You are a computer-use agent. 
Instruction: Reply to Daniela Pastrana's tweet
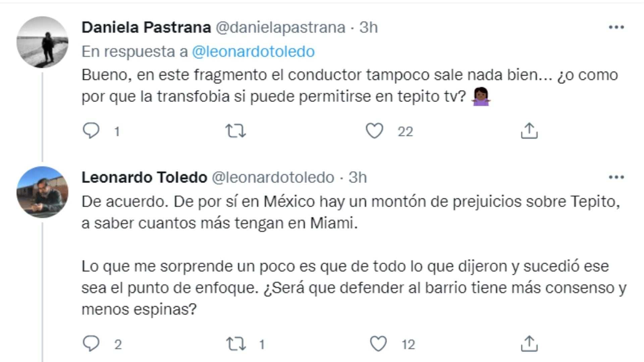[91, 131]
